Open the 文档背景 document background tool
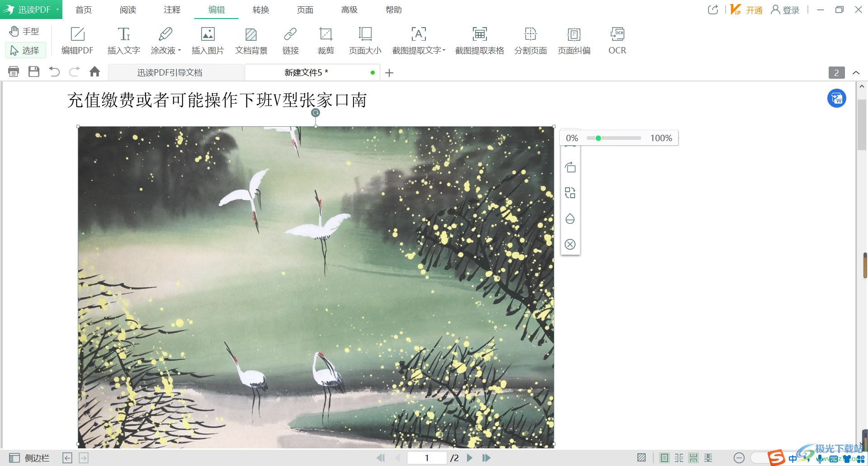This screenshot has height=466, width=868. 251,41
